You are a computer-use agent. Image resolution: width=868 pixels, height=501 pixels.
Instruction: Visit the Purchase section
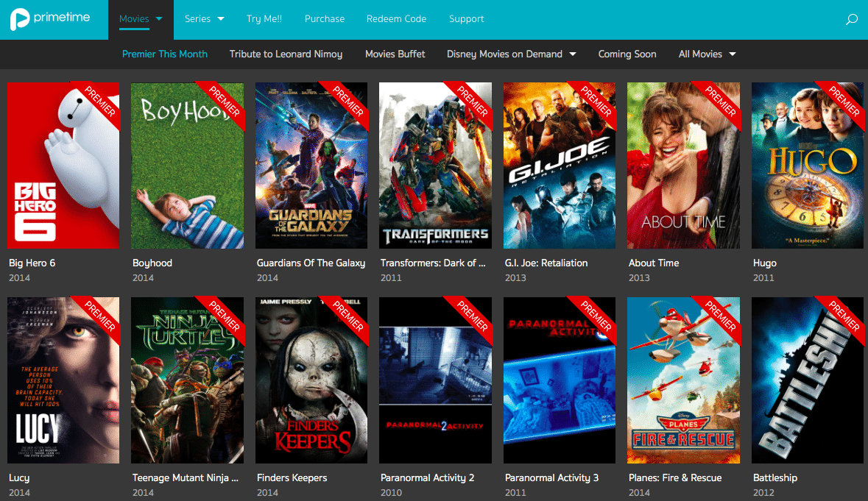tap(324, 18)
